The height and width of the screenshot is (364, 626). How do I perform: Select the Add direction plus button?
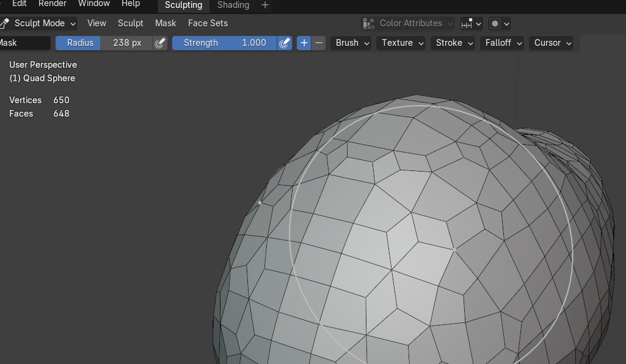(304, 43)
